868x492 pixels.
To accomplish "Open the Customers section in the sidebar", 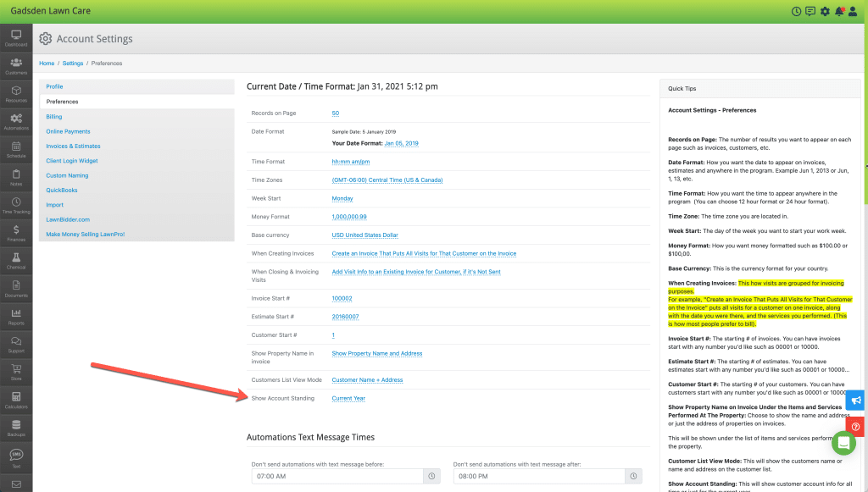I will point(16,65).
